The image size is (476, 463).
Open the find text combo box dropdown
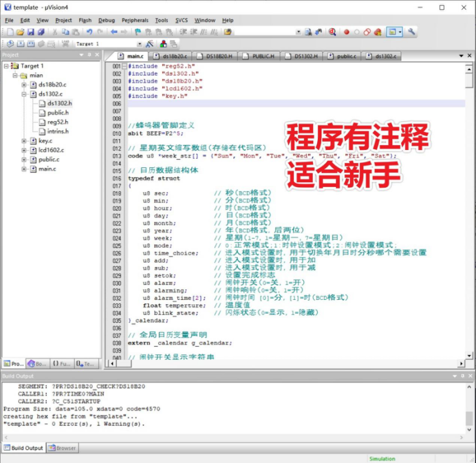[299, 32]
